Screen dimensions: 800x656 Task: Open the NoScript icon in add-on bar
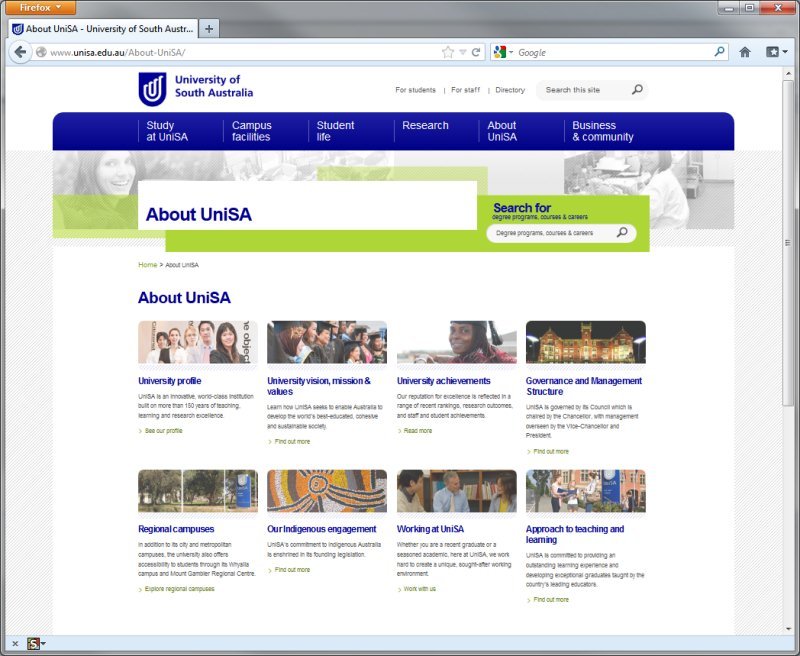coord(34,644)
